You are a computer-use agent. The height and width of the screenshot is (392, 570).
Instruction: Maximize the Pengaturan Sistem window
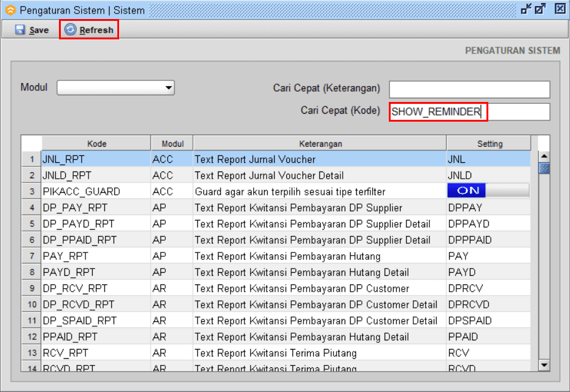540,9
